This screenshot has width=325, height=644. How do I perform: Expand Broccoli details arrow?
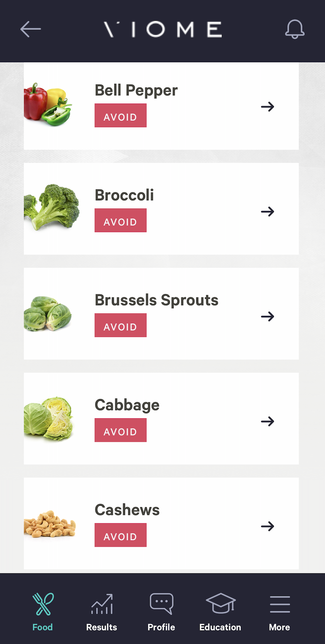click(x=267, y=212)
